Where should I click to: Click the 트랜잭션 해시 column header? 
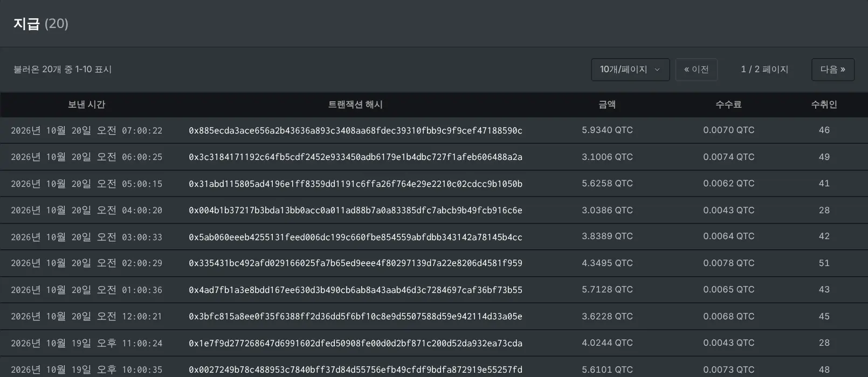click(355, 104)
